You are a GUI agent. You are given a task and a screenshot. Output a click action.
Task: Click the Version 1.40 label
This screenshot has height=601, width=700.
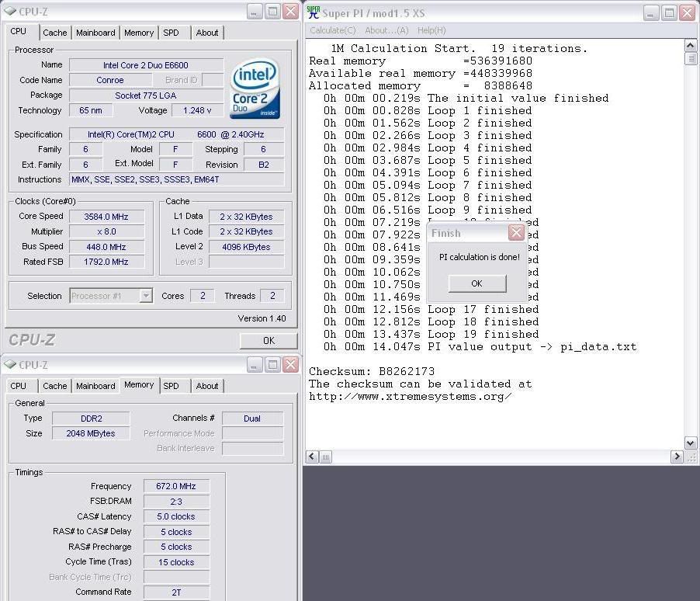[262, 318]
